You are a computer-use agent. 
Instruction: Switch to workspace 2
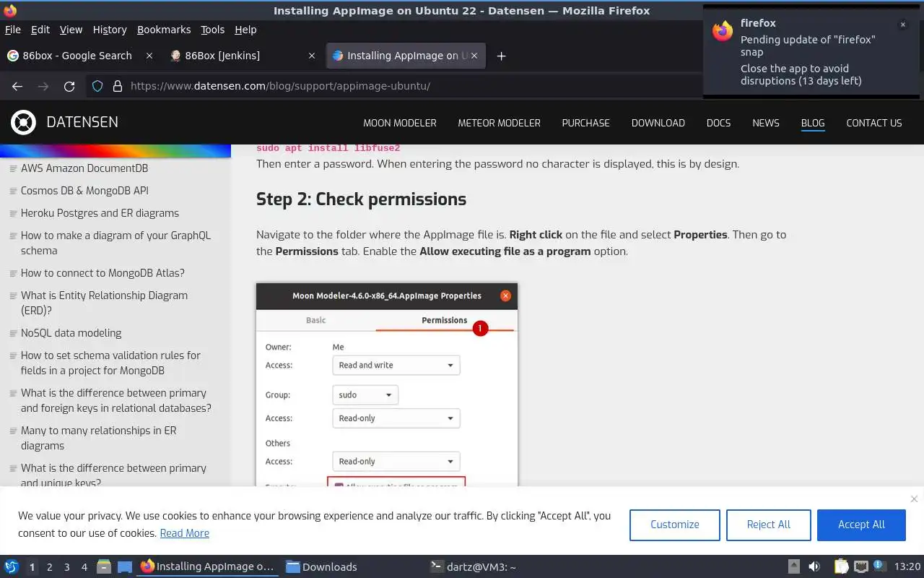click(x=49, y=567)
